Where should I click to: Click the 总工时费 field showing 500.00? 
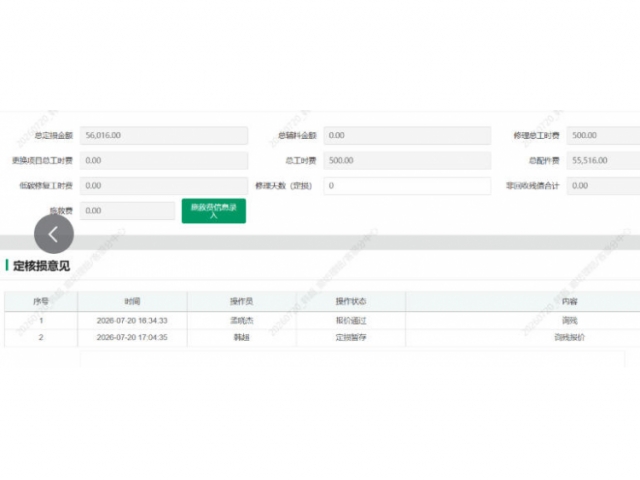coord(407,160)
